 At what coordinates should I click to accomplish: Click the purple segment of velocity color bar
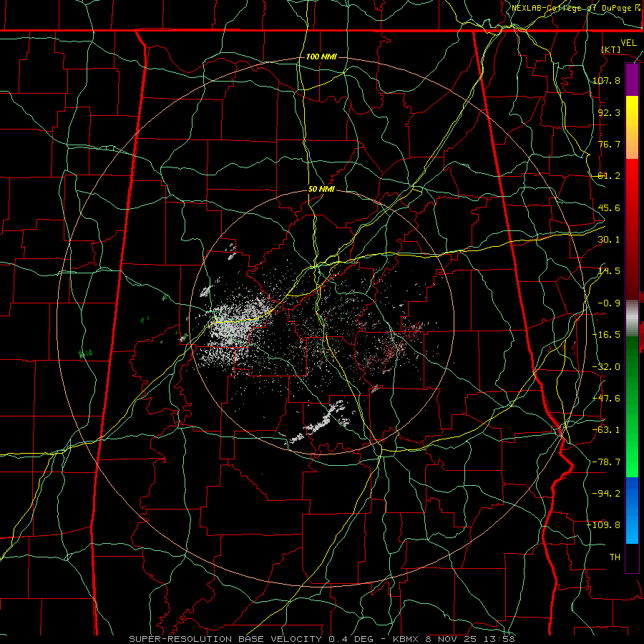point(632,80)
